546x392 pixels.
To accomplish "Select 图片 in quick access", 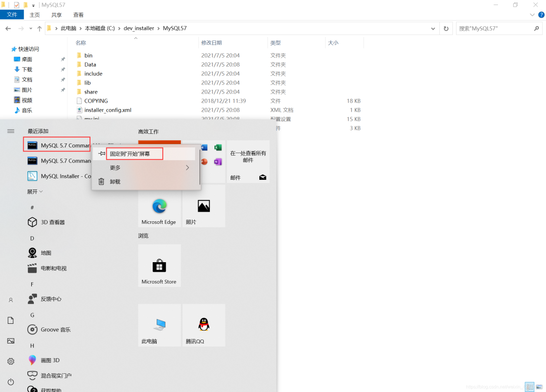I will coord(27,90).
